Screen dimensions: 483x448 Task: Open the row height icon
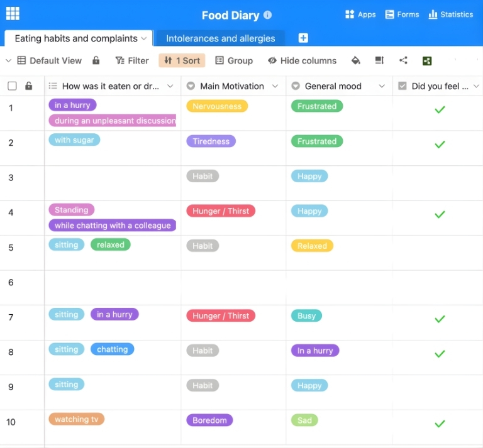click(x=379, y=61)
